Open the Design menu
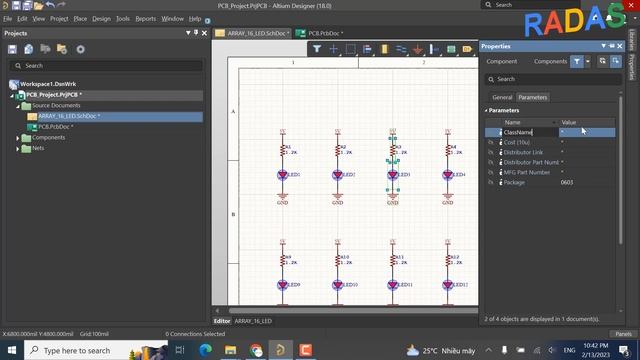Screen dimensions: 640x360 tap(101, 19)
